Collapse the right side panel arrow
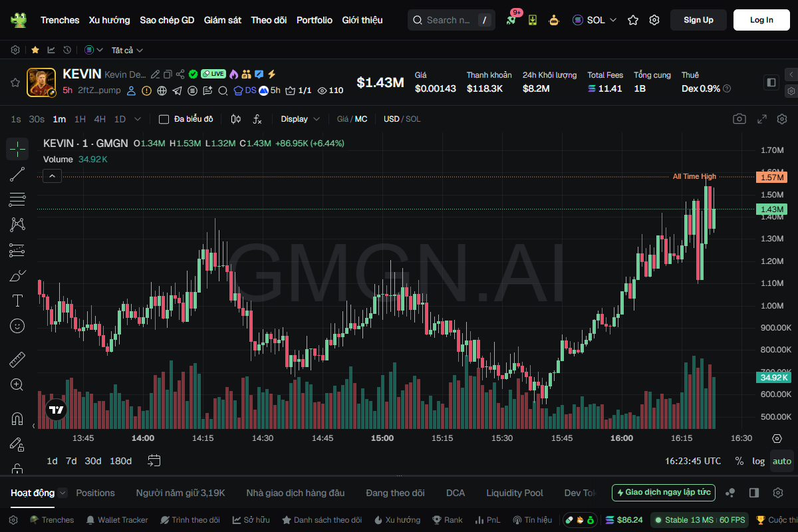This screenshot has height=532, width=798. point(791,74)
